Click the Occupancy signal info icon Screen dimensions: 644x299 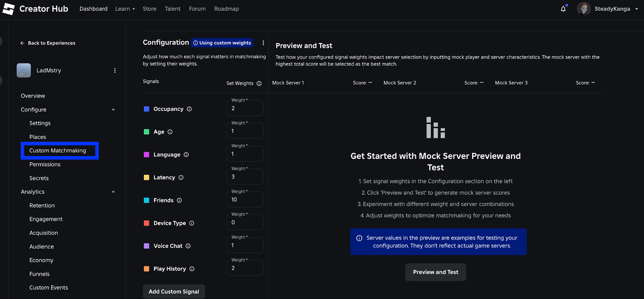(189, 109)
